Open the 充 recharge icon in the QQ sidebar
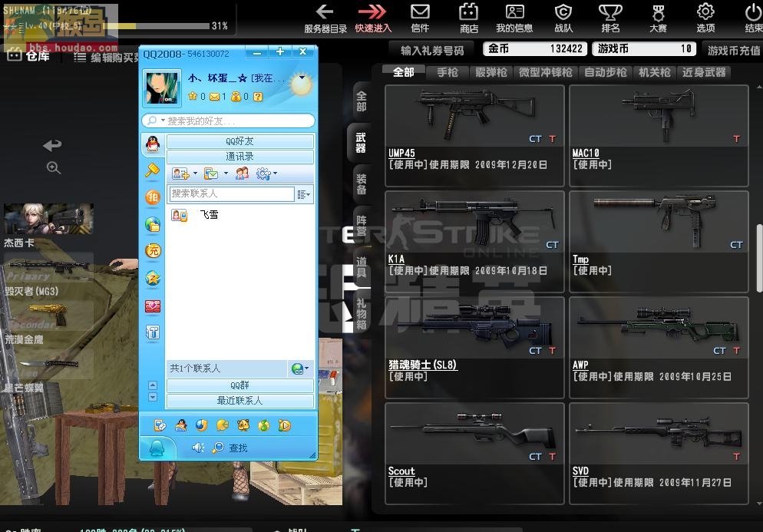This screenshot has width=763, height=532. 153,251
